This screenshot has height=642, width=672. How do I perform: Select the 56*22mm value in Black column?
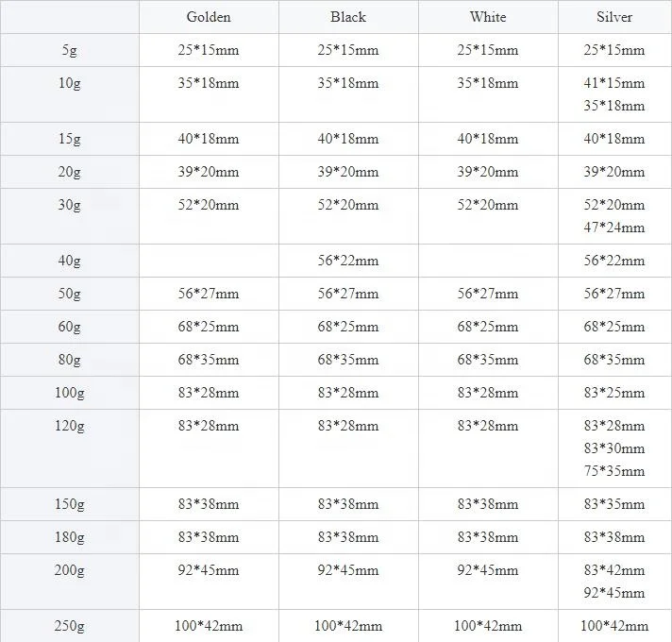(348, 261)
